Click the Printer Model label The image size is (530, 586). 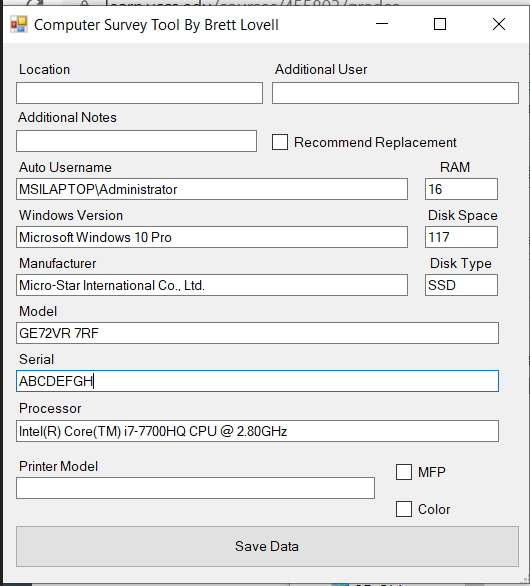[59, 466]
